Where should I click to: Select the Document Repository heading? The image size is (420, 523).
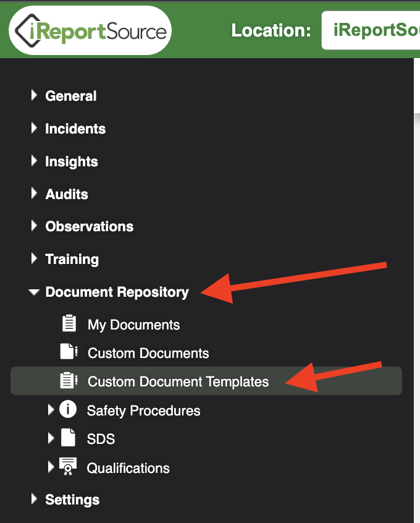(x=117, y=292)
